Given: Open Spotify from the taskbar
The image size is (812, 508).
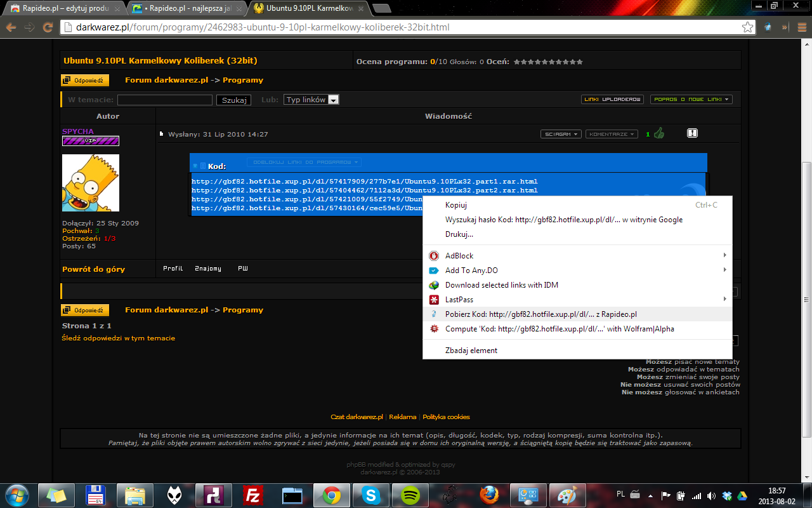Looking at the screenshot, I should [410, 495].
